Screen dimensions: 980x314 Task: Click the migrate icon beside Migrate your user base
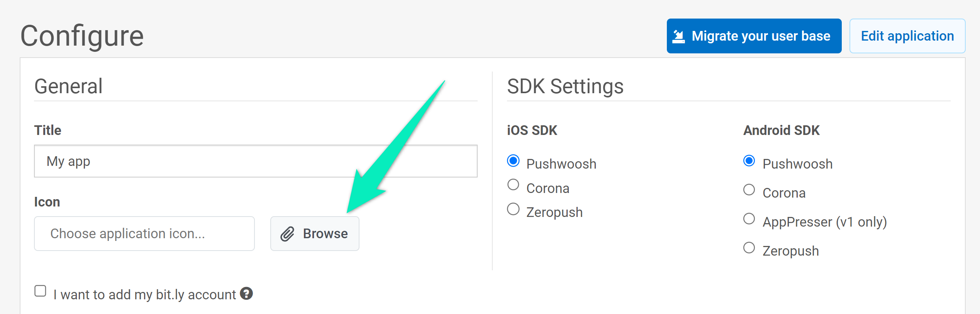pos(678,36)
